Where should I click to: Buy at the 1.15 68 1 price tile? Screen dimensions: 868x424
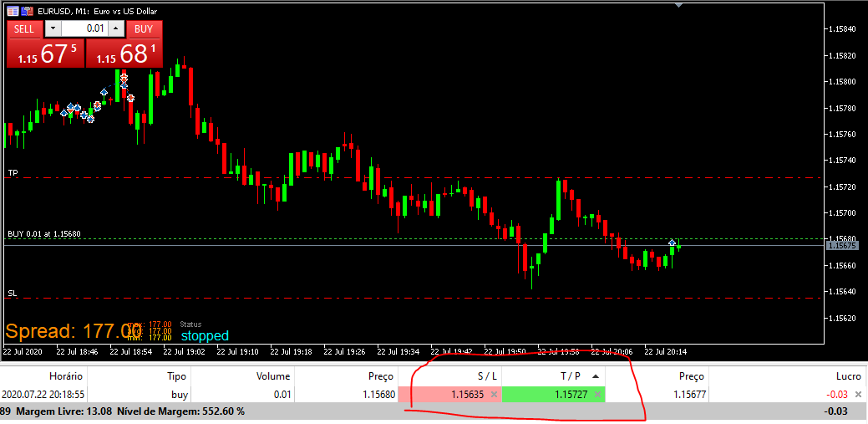click(124, 54)
